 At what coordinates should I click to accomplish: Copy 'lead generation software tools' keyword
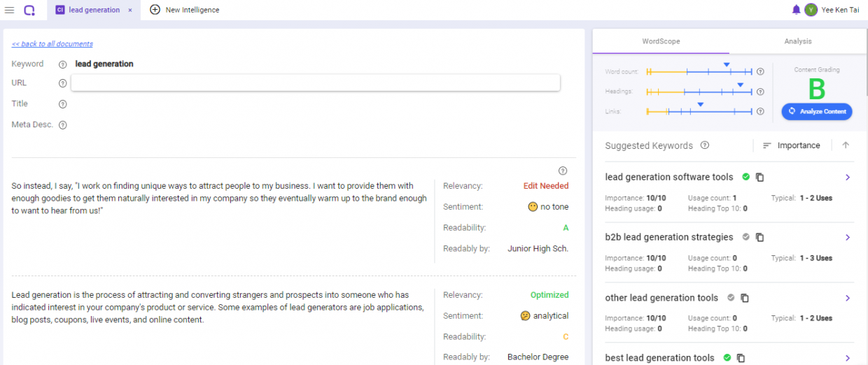click(x=760, y=178)
